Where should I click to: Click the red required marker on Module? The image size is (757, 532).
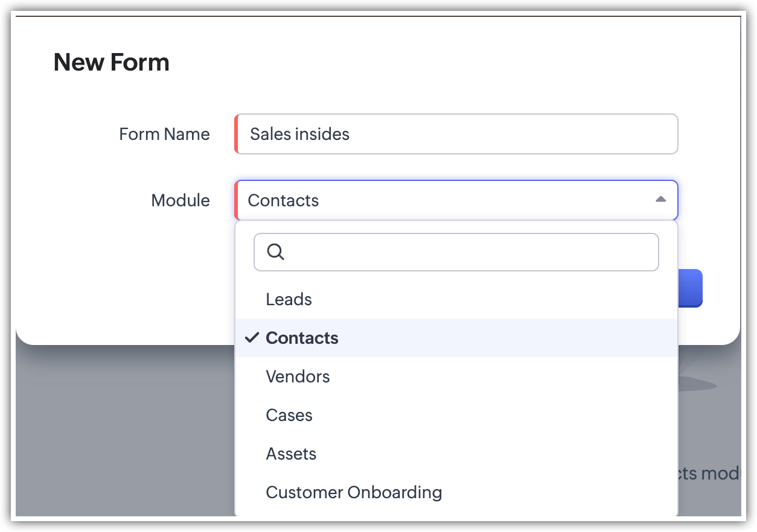237,200
